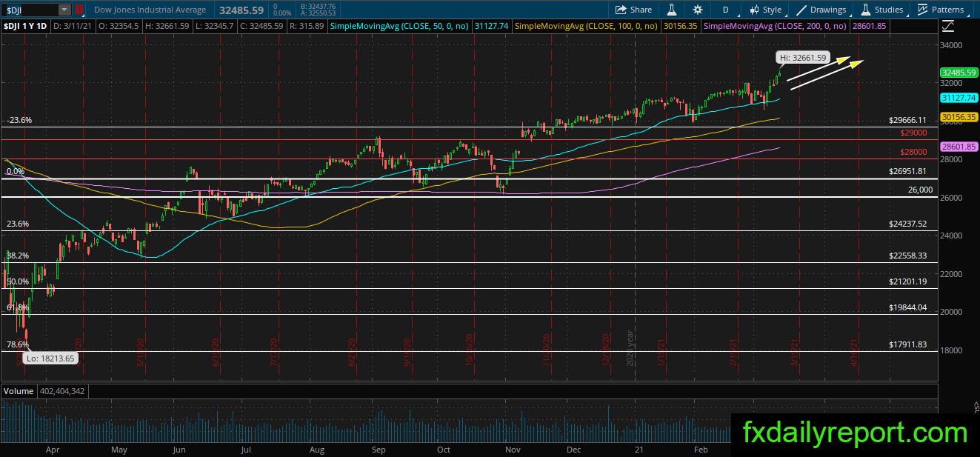
Task: Click the purple 28601.85 price bubble on axis
Action: click(958, 147)
